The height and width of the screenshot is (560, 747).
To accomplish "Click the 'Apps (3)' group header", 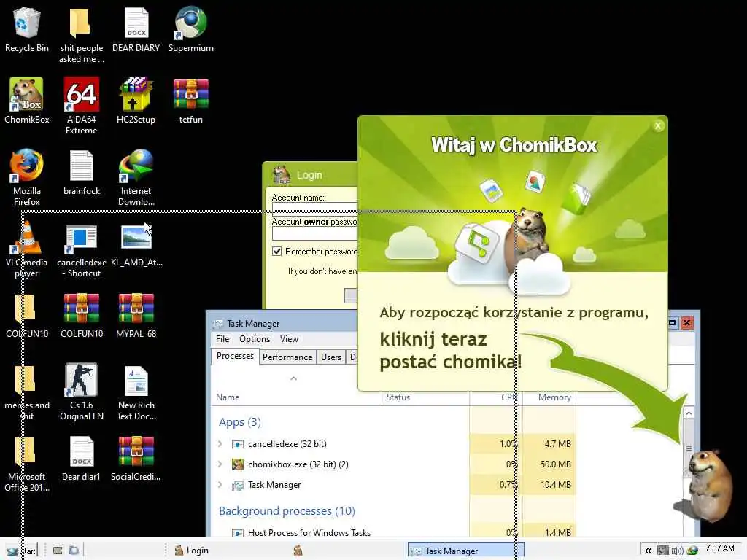I will (x=239, y=422).
